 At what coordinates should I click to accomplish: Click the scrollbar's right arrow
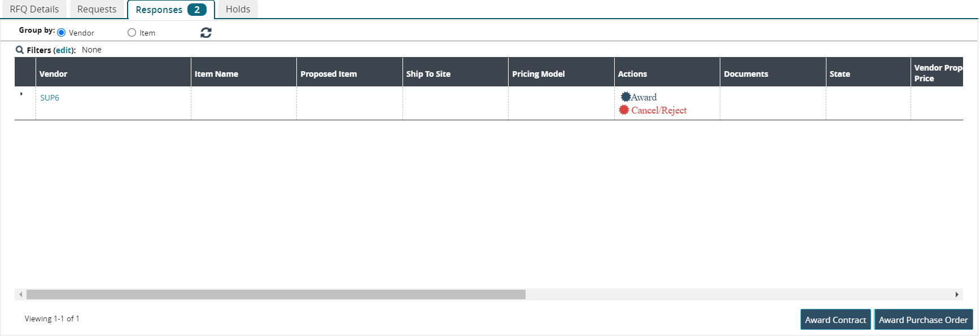[x=956, y=295]
